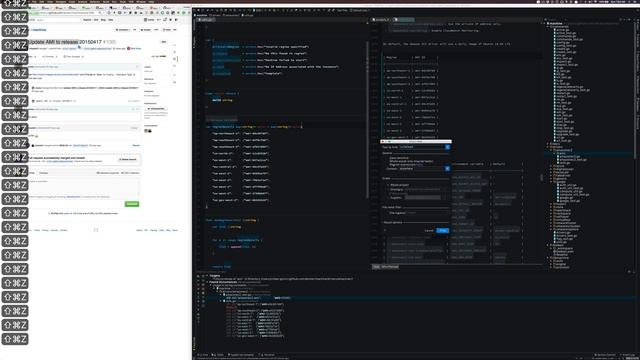Open the Text to find history dropdown
640x360 pixels.
[447, 147]
